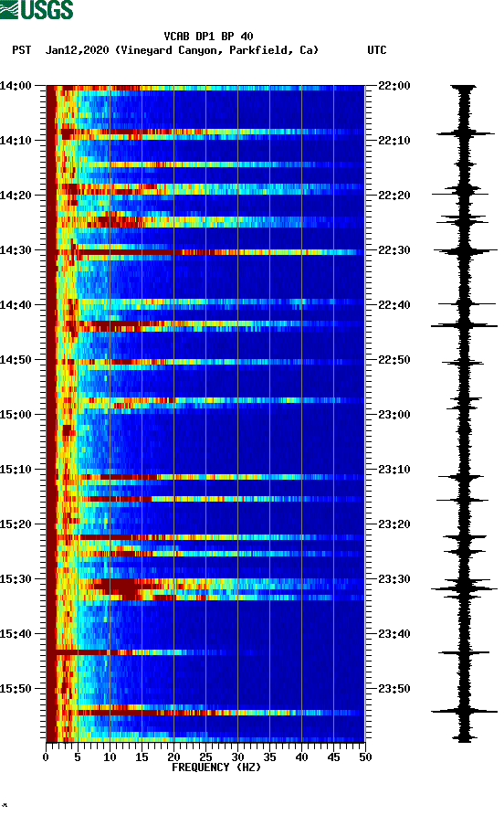Click the 14:10 PST time label
Screen dimensions: 504x815
[16, 141]
